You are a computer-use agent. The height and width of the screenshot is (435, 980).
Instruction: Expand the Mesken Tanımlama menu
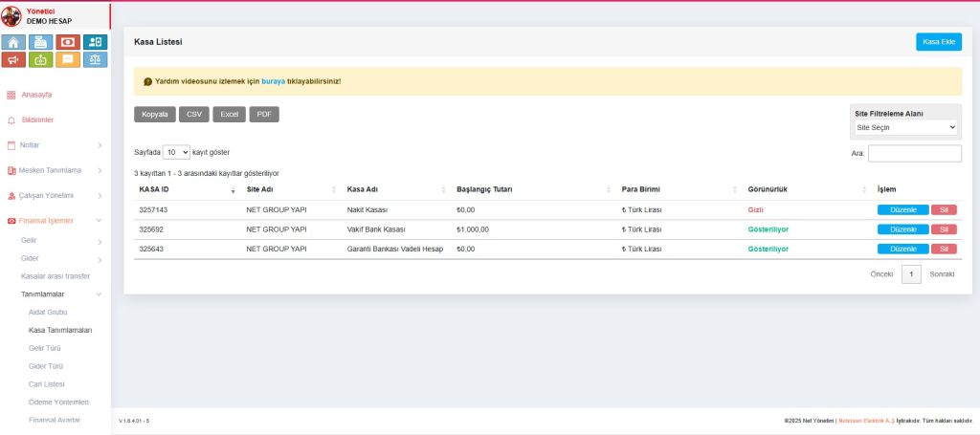pyautogui.click(x=56, y=170)
